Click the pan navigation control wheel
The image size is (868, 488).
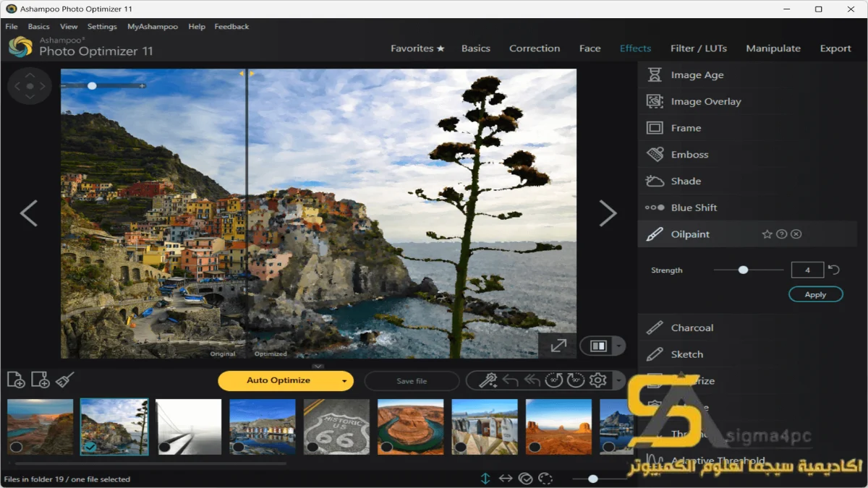point(30,86)
